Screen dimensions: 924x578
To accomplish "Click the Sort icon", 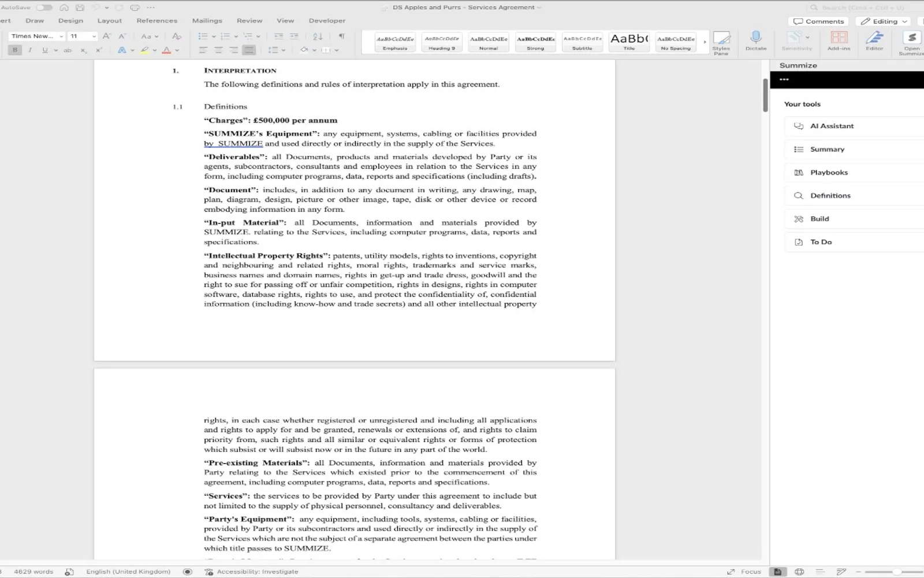I will (x=318, y=36).
